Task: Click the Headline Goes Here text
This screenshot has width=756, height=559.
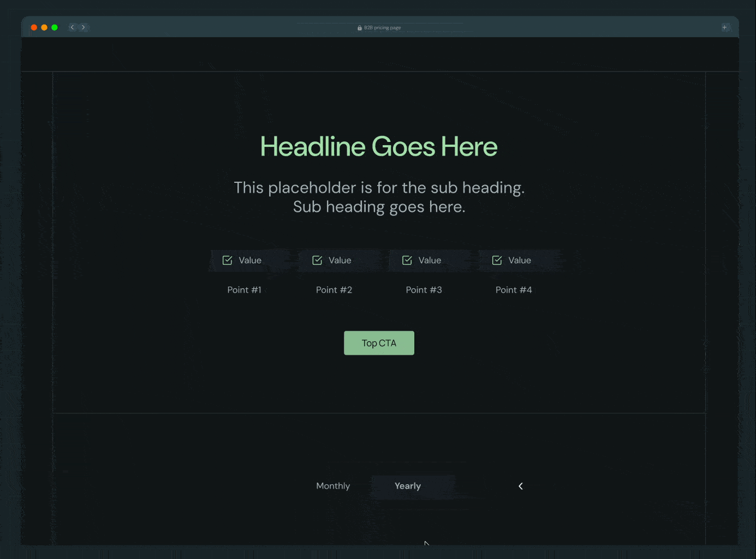Action: click(379, 146)
